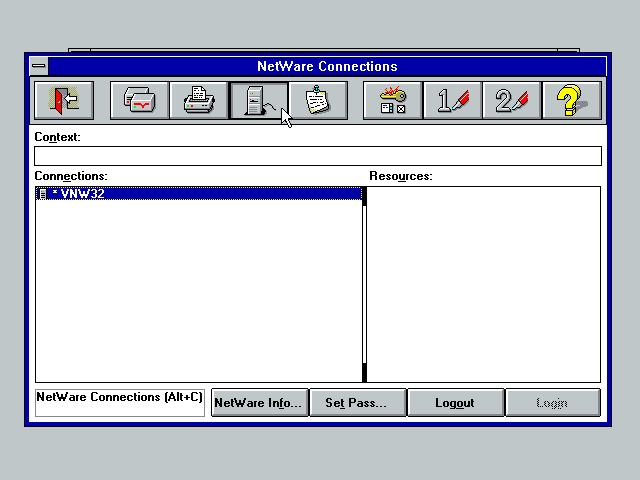Click the NetWare Connections title bar
Screen dimensions: 640x480
pos(327,66)
